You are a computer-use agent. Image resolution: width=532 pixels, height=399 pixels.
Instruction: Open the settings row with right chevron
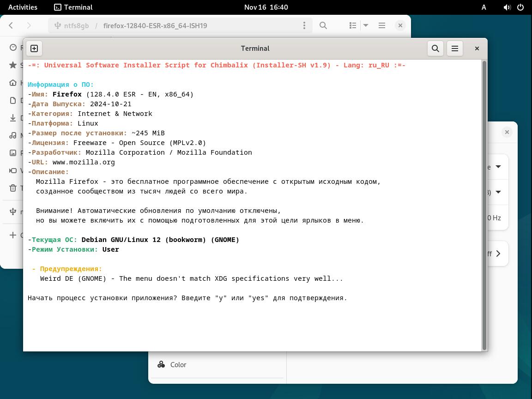(498, 254)
